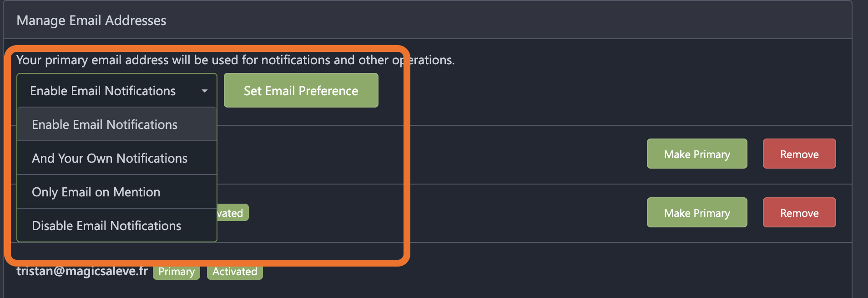Click the green Primary badge
This screenshot has height=298, width=868.
(177, 272)
